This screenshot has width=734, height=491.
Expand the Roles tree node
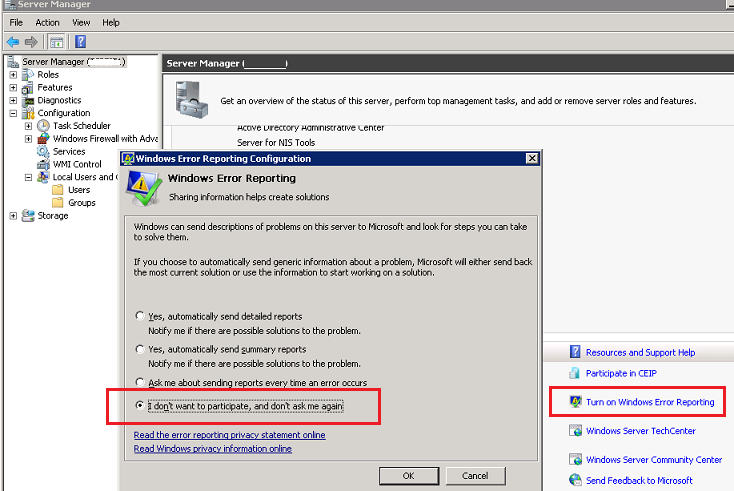13,75
